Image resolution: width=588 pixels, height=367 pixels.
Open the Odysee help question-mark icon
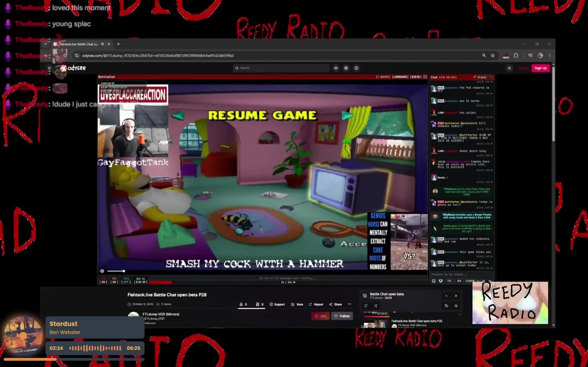(x=356, y=68)
